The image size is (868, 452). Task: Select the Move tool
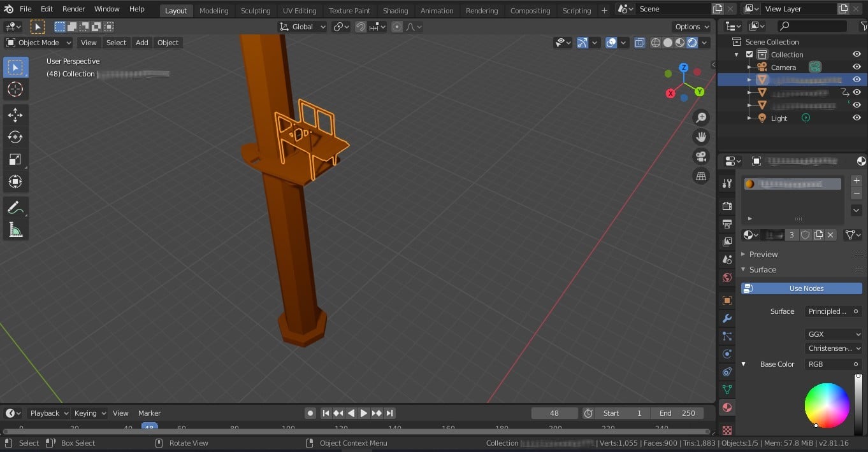(15, 115)
